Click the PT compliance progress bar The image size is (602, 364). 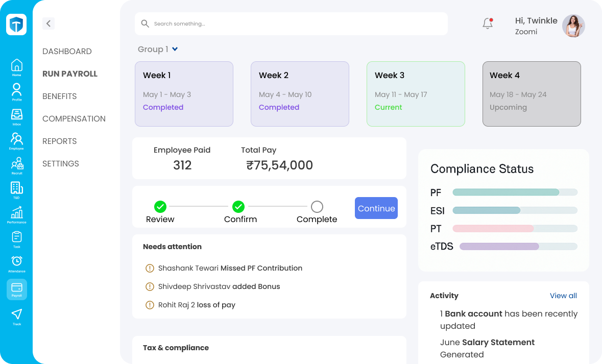pyautogui.click(x=515, y=229)
